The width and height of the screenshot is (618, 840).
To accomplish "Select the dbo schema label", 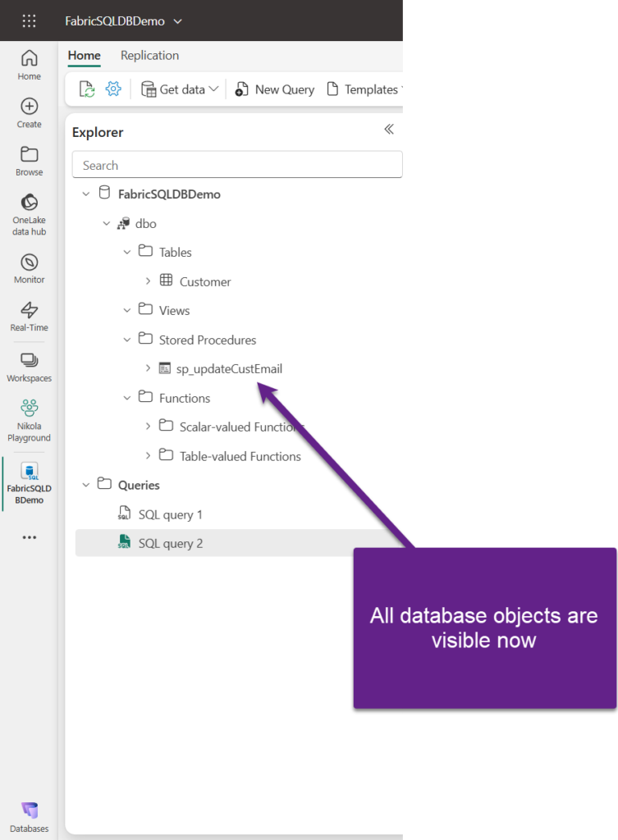I will tap(146, 223).
